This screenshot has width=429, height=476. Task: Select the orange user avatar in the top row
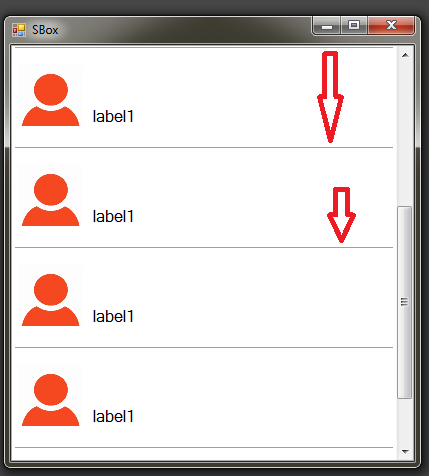coord(51,100)
